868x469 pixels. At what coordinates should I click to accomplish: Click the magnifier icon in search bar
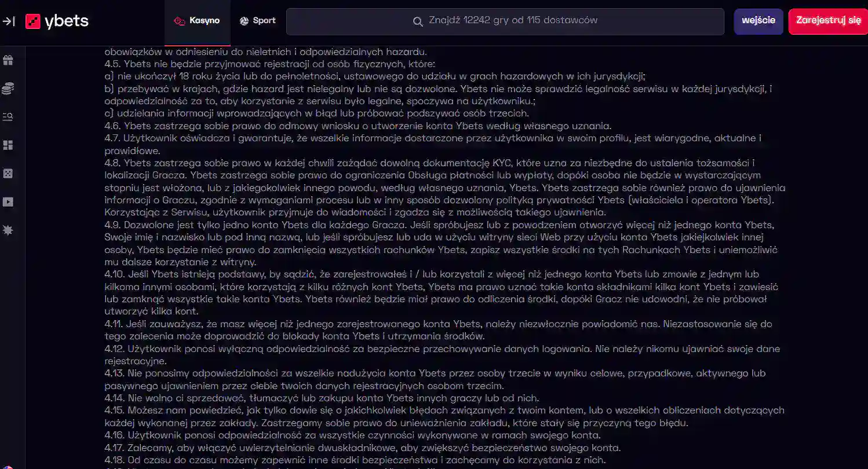418,21
